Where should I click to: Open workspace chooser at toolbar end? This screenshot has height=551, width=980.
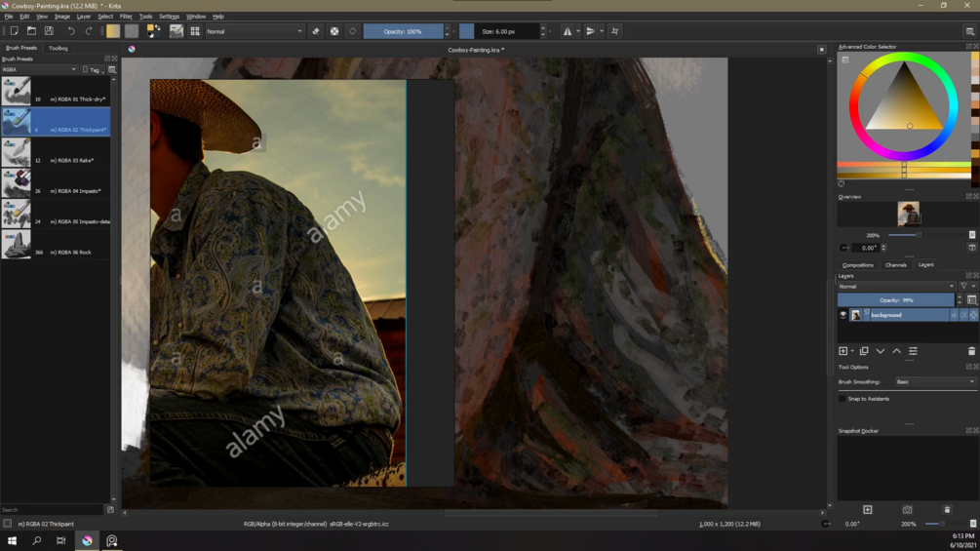point(970,30)
